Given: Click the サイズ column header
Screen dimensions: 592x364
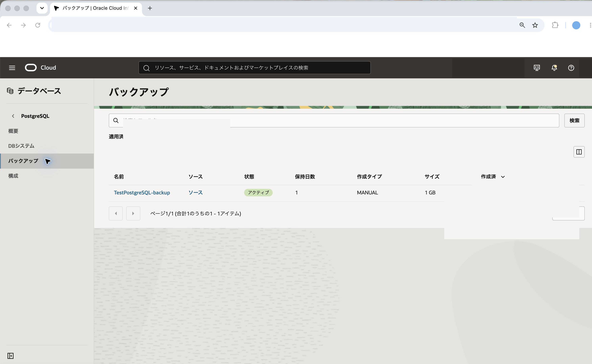Looking at the screenshot, I should [432, 177].
